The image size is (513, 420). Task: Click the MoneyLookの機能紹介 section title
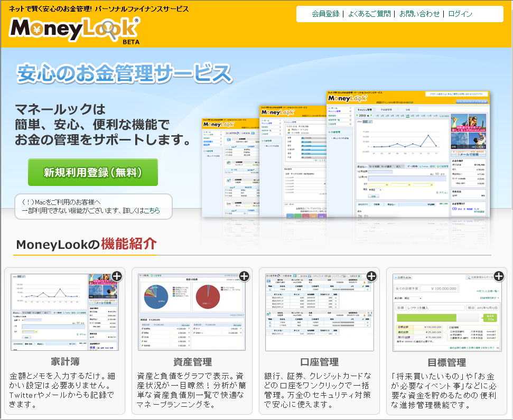click(x=86, y=244)
